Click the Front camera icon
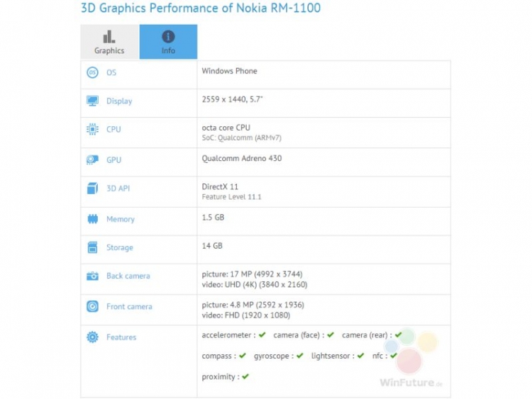532x399 pixels. pos(92,306)
